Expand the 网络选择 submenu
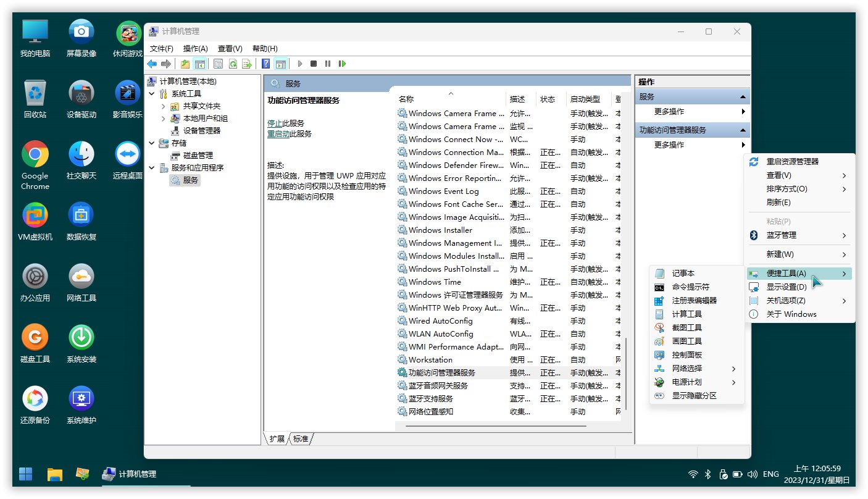Viewport: 868px width, 499px height. click(697, 368)
